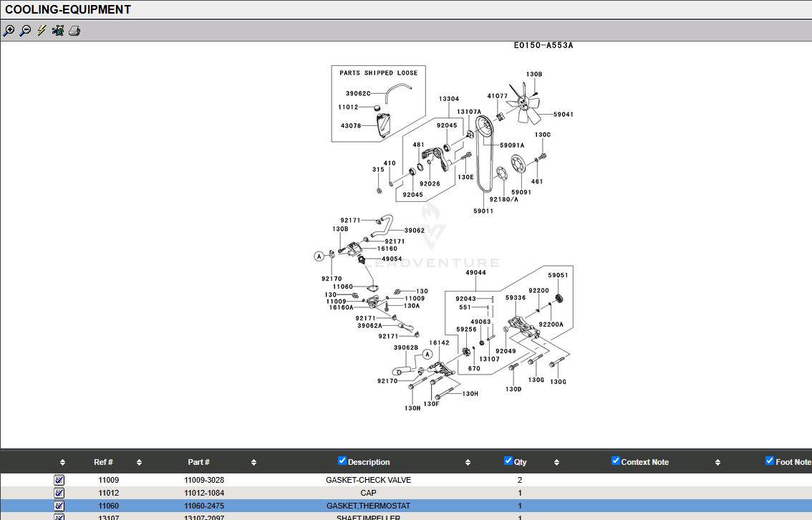Click the zoom out magnifier icon

coord(25,31)
